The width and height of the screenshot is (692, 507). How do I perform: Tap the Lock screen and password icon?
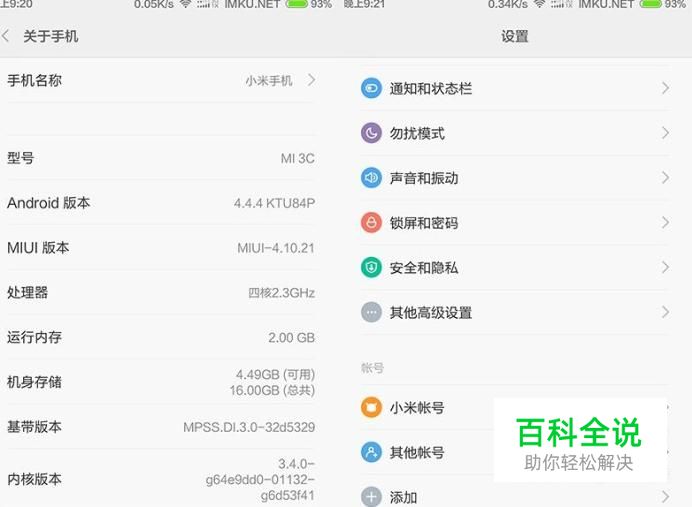click(371, 222)
